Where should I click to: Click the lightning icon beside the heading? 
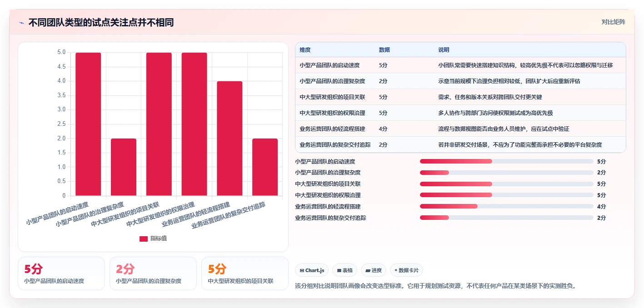click(21, 23)
